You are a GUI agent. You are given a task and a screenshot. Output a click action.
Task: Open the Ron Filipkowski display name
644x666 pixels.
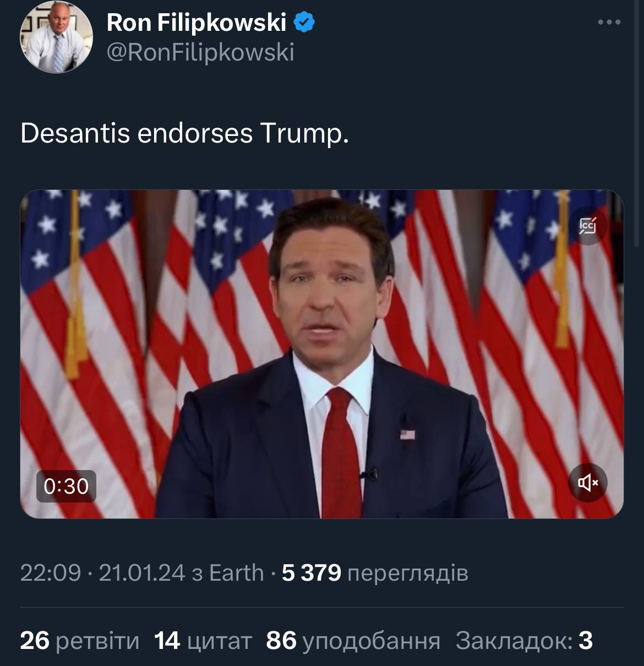[x=197, y=23]
